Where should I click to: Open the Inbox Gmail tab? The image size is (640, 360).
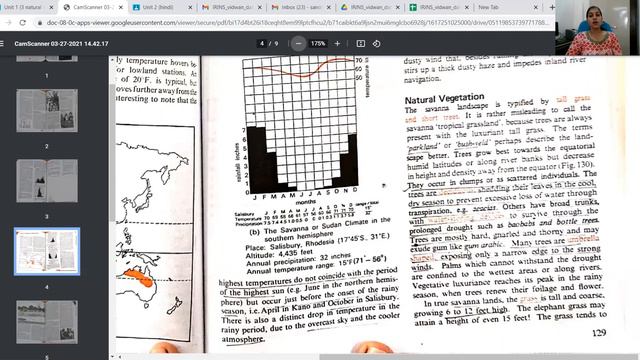pos(296,7)
